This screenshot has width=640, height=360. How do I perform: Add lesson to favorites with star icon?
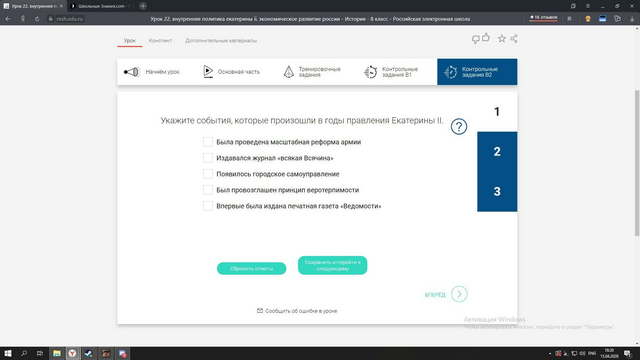(x=502, y=38)
